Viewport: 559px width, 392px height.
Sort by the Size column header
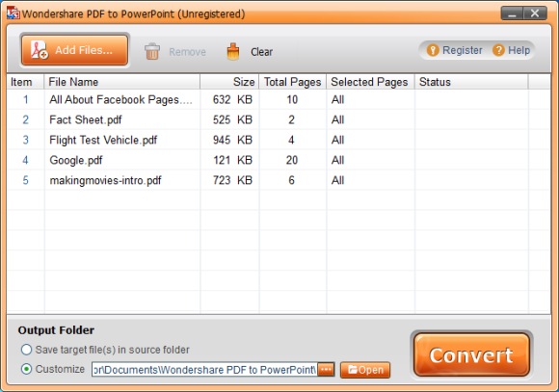click(x=229, y=82)
